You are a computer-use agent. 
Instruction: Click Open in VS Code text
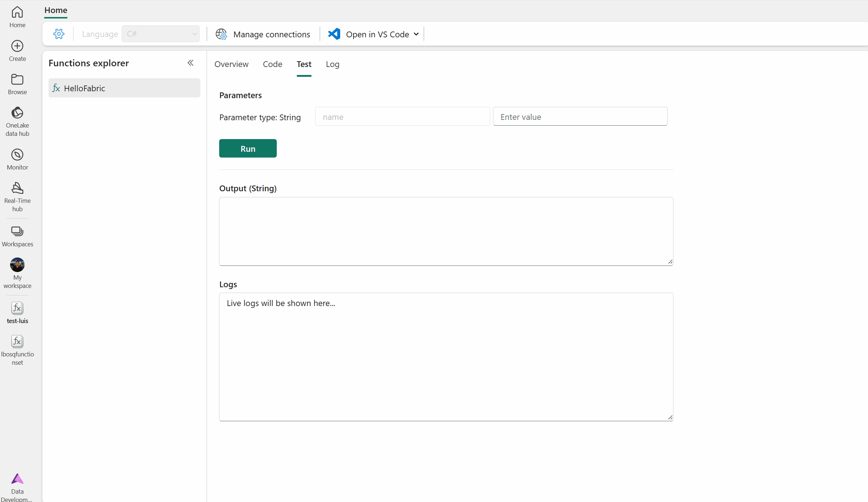click(x=377, y=34)
